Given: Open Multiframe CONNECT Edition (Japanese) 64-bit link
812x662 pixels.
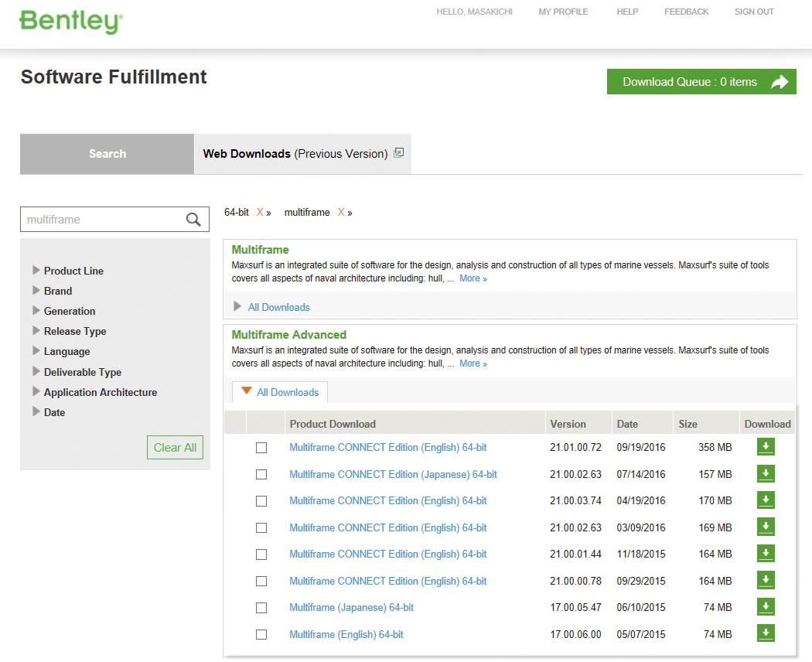Looking at the screenshot, I should [393, 475].
